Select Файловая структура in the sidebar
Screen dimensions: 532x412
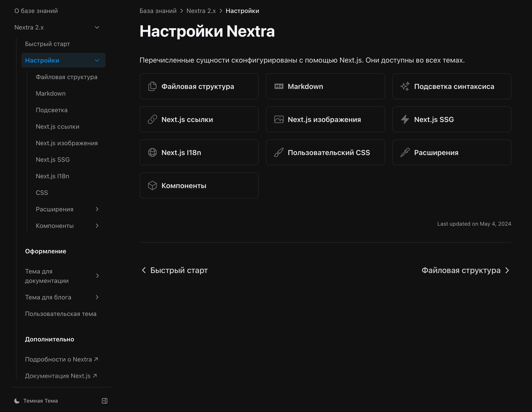[x=67, y=77]
